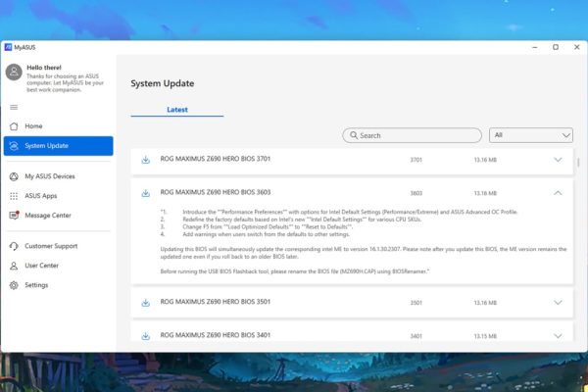Expand the BIOS 3701 row chevron
The height and width of the screenshot is (392, 588).
pos(558,160)
